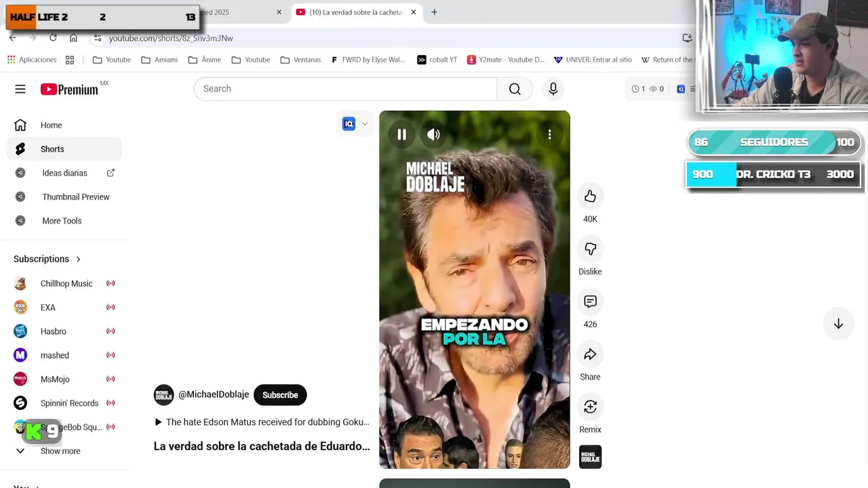Remix this Short

point(590,407)
